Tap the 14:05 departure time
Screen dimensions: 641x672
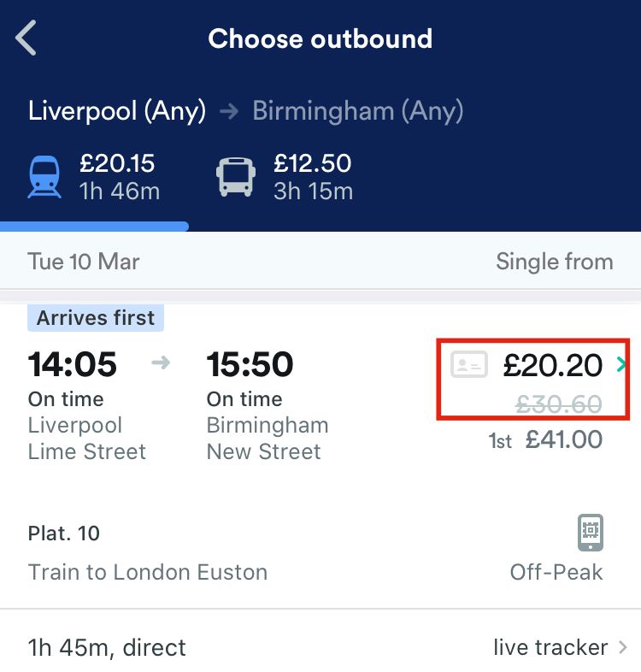(73, 365)
